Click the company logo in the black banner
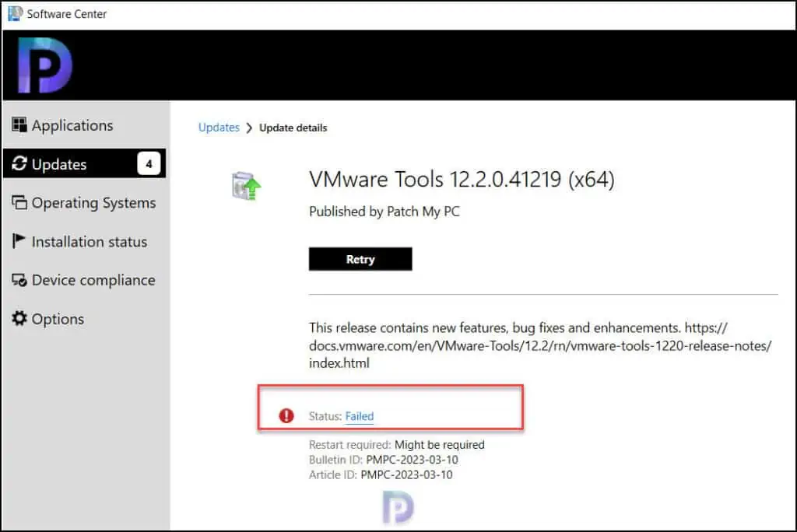This screenshot has width=797, height=532. pos(44,65)
